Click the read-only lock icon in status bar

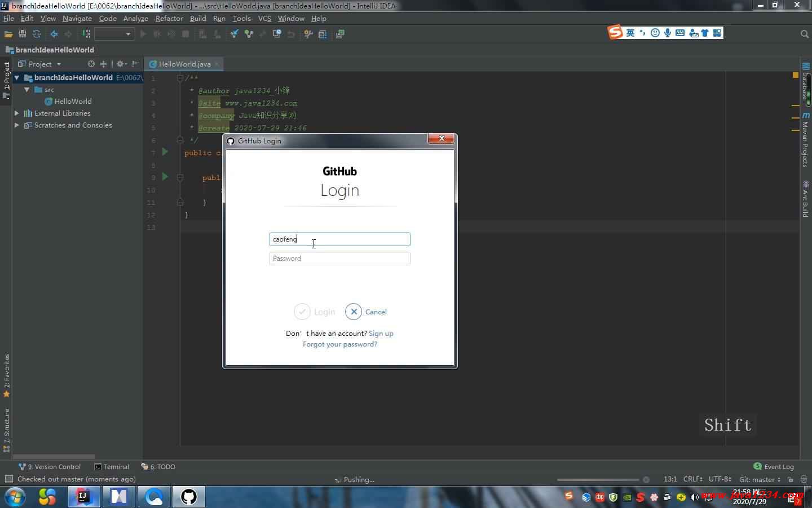coord(791,479)
